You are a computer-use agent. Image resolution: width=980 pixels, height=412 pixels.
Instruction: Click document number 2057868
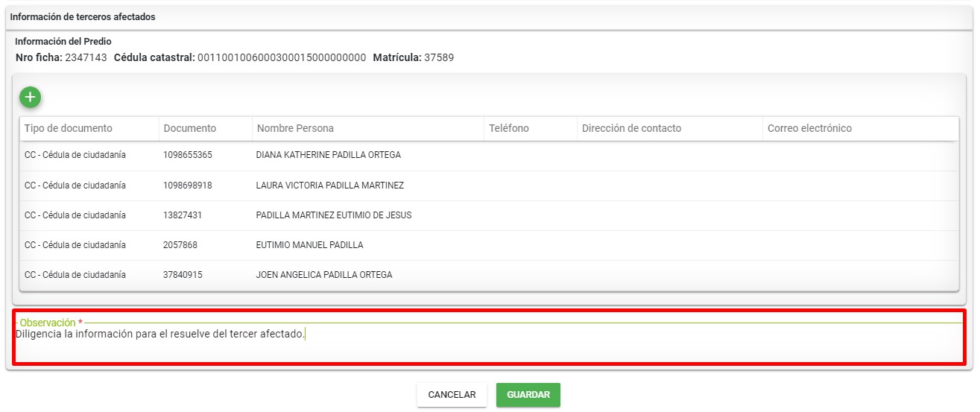tap(180, 245)
